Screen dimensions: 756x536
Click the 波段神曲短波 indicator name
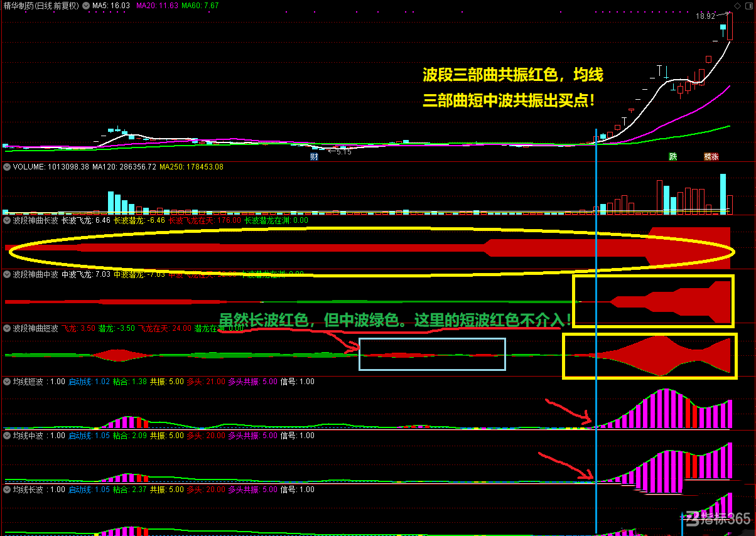point(35,328)
